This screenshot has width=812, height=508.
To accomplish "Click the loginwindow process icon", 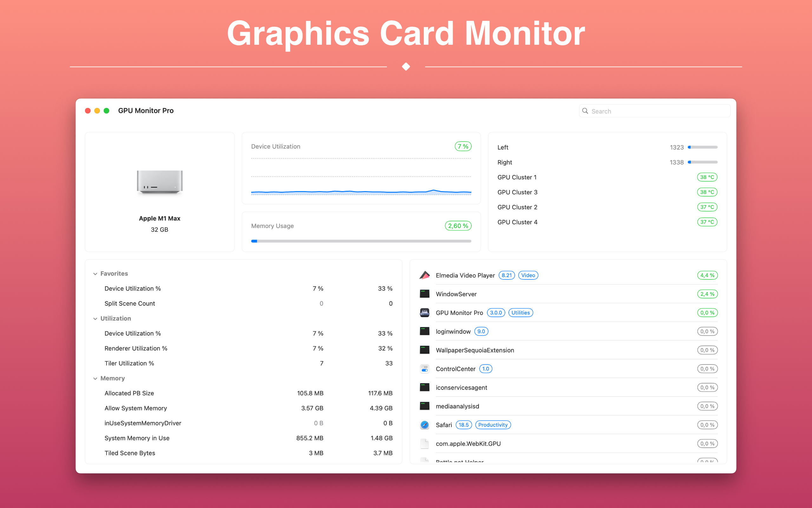I will pos(424,331).
